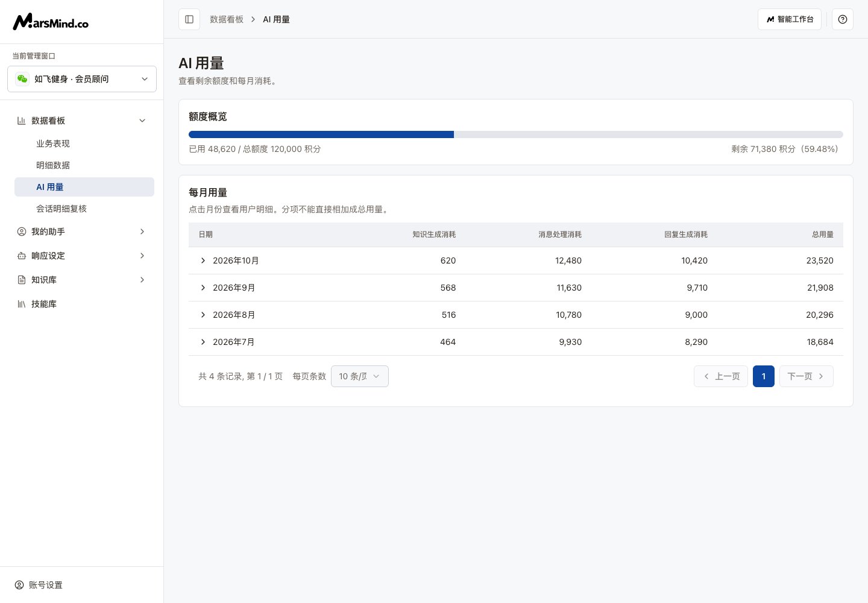
Task: Expand the 2026年9月 row
Action: pyautogui.click(x=203, y=288)
